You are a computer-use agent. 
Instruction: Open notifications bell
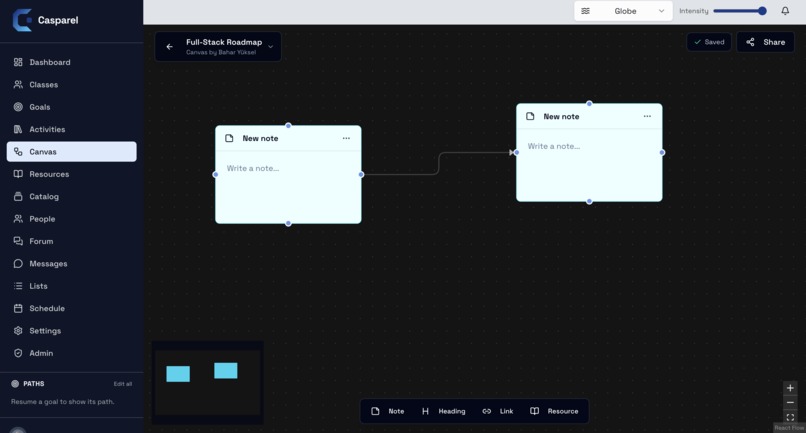pyautogui.click(x=785, y=11)
